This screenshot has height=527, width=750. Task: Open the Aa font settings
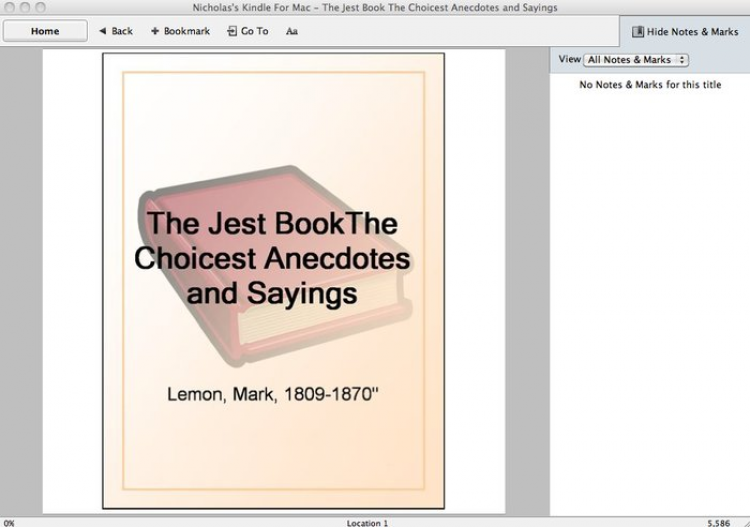[x=292, y=31]
